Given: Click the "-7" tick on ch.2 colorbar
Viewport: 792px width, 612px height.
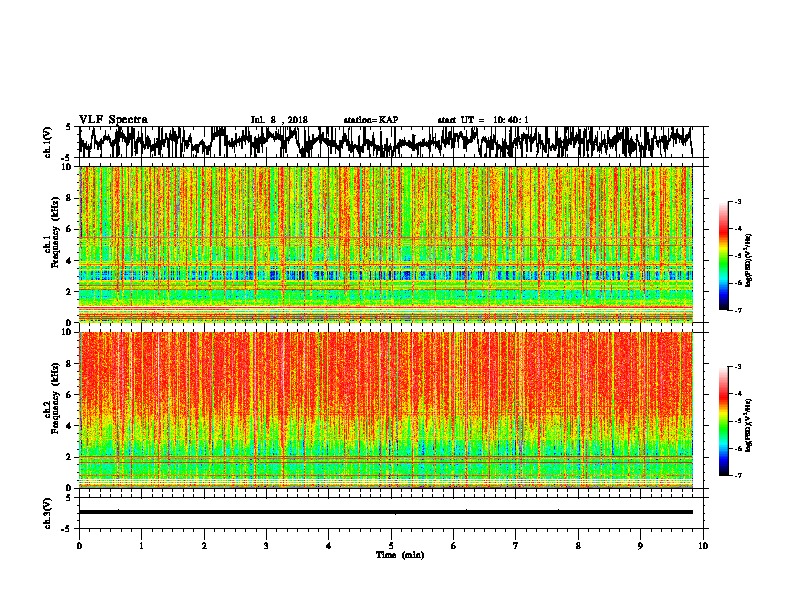Looking at the screenshot, I should pos(737,476).
